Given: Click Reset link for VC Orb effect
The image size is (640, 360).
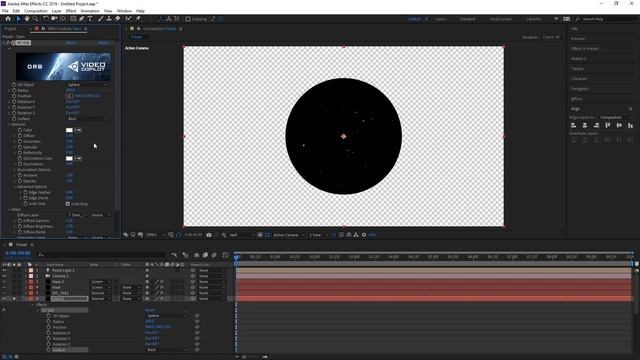Looking at the screenshot, I should (x=70, y=42).
